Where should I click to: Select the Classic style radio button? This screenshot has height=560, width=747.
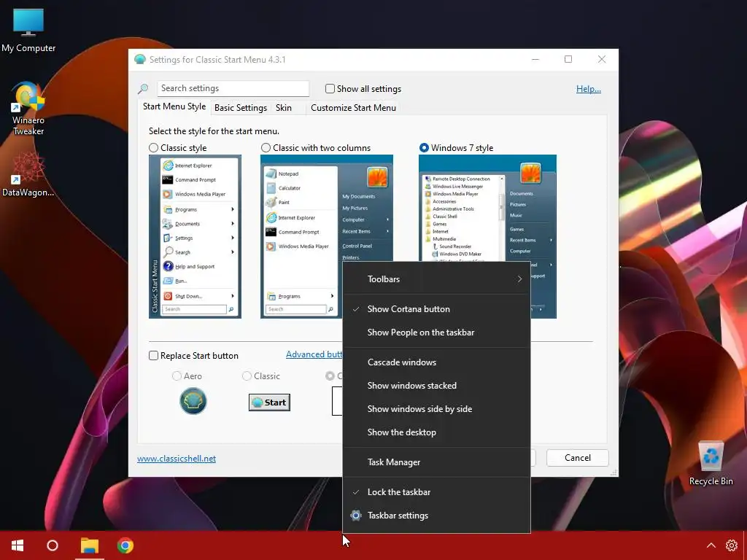(153, 147)
